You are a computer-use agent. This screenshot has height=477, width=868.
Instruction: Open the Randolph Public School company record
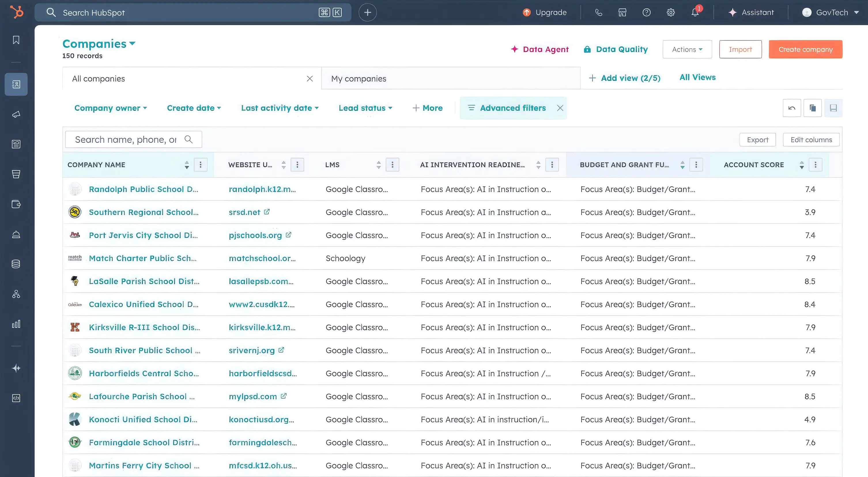click(x=143, y=189)
